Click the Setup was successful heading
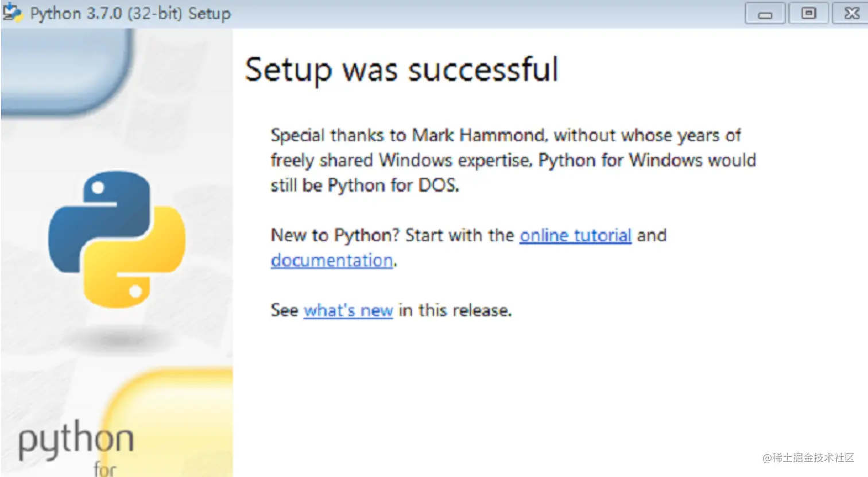 (x=401, y=70)
